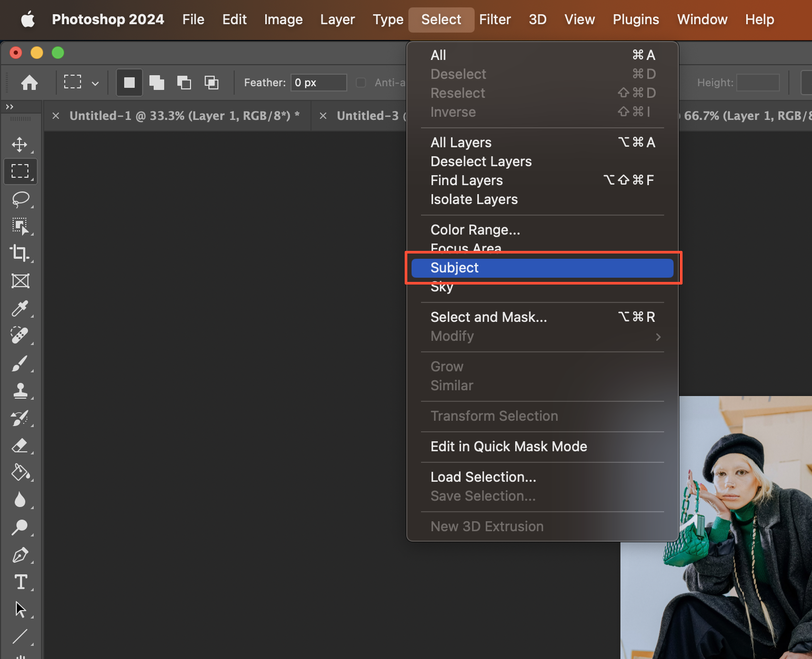Open the Photoshop 2024 app menu
The width and height of the screenshot is (812, 659).
[x=108, y=19]
